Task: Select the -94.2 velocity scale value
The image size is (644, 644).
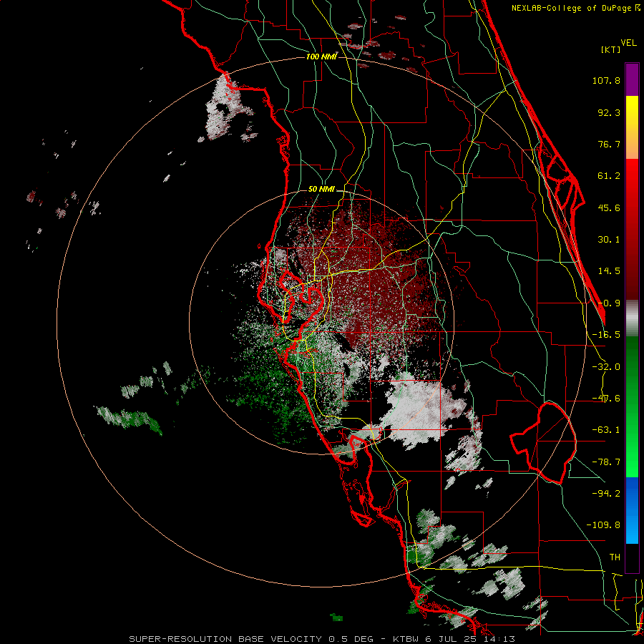Action: click(x=606, y=493)
